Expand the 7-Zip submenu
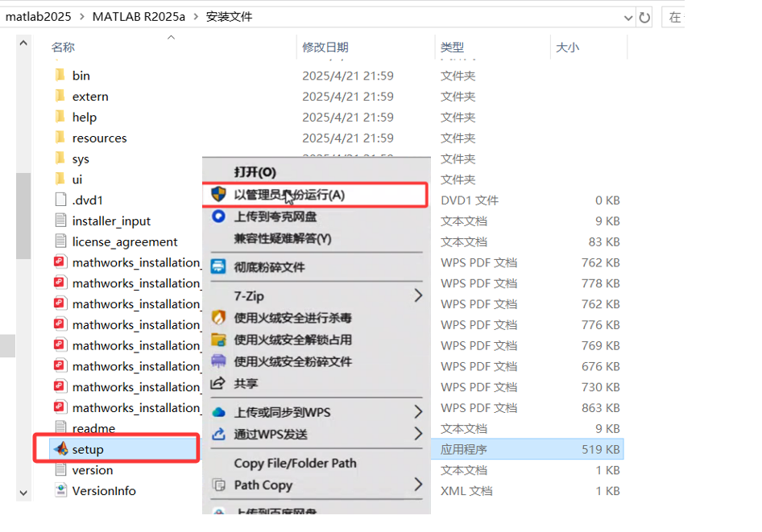This screenshot has width=762, height=532. click(x=317, y=295)
